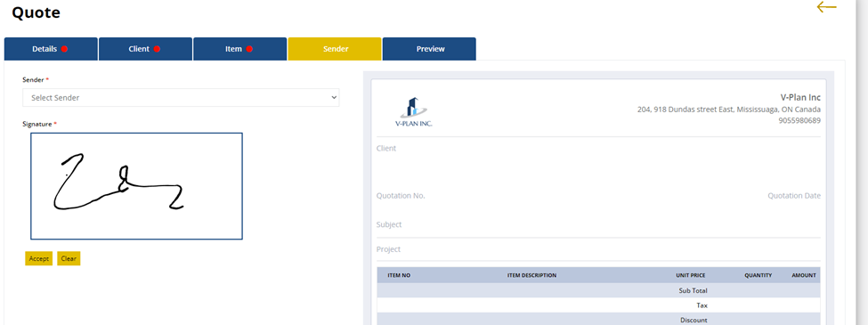
Task: Switch to the Client tab
Action: [x=145, y=49]
